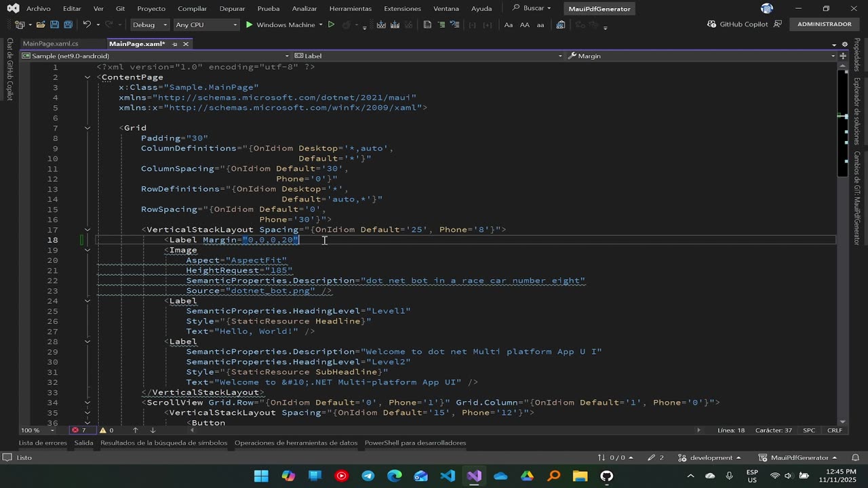Open the Label element navigation dropdown
868x488 pixels.
429,56
